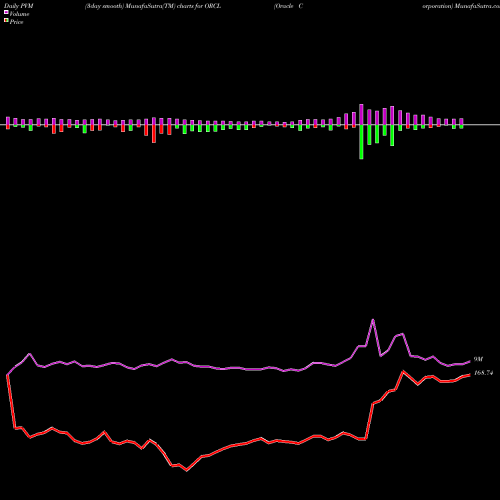Click the highest peak of the purple volume line
This screenshot has height=500, width=500.
pos(373,320)
